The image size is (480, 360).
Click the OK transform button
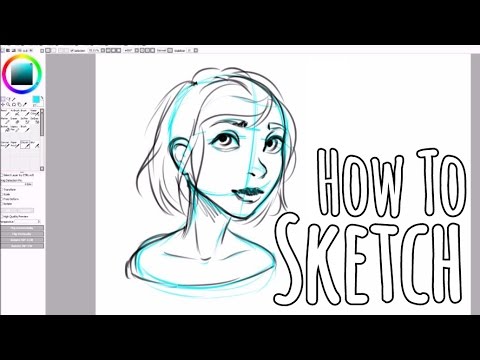tap(9, 210)
